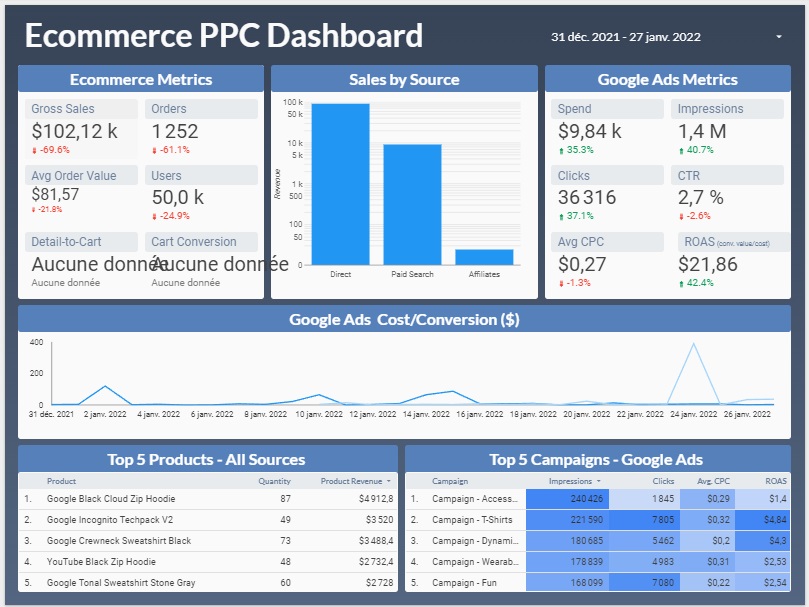Viewport: 809px width, 607px height.
Task: Click the date range 31 déc. 2021 - 27 janv. 2022
Action: (x=625, y=37)
